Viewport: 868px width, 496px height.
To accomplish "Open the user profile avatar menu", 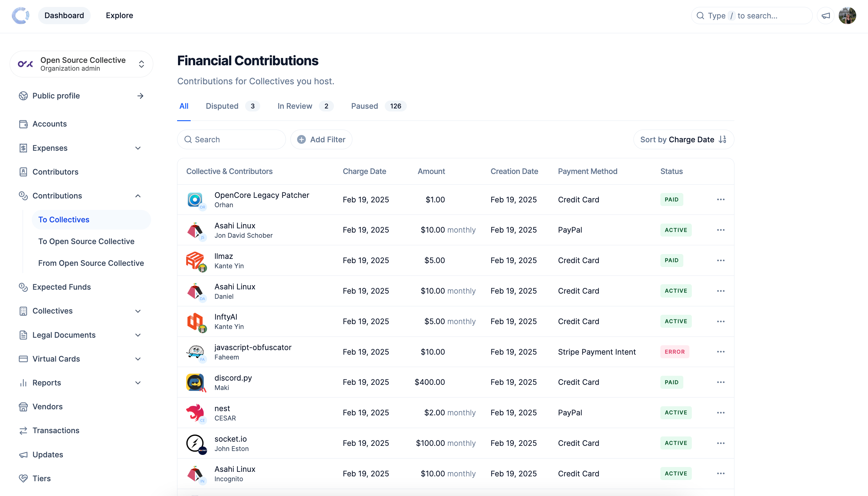I will pos(847,16).
